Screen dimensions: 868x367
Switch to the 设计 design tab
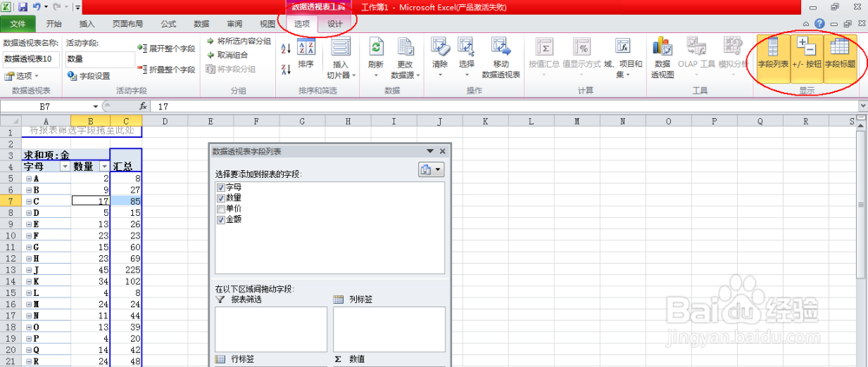pyautogui.click(x=334, y=24)
